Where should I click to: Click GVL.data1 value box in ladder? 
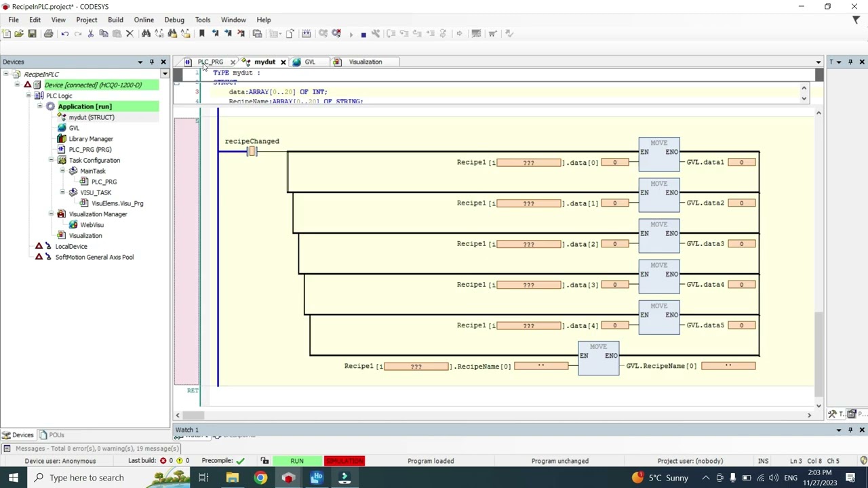(x=741, y=162)
